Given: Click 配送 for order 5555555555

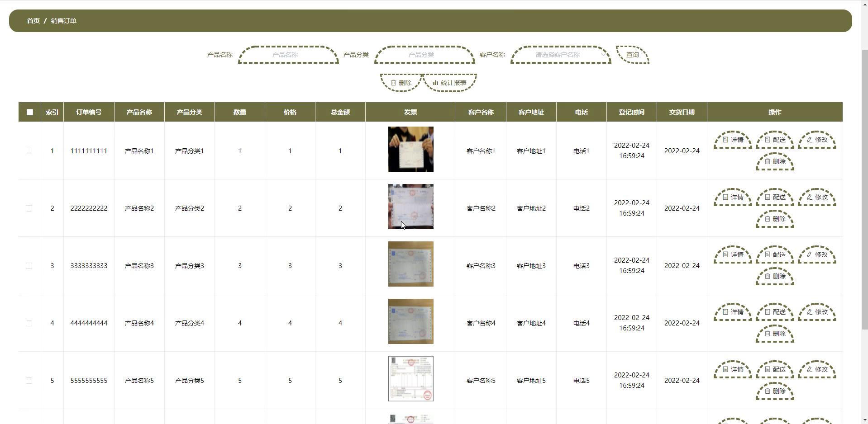Looking at the screenshot, I should [775, 369].
